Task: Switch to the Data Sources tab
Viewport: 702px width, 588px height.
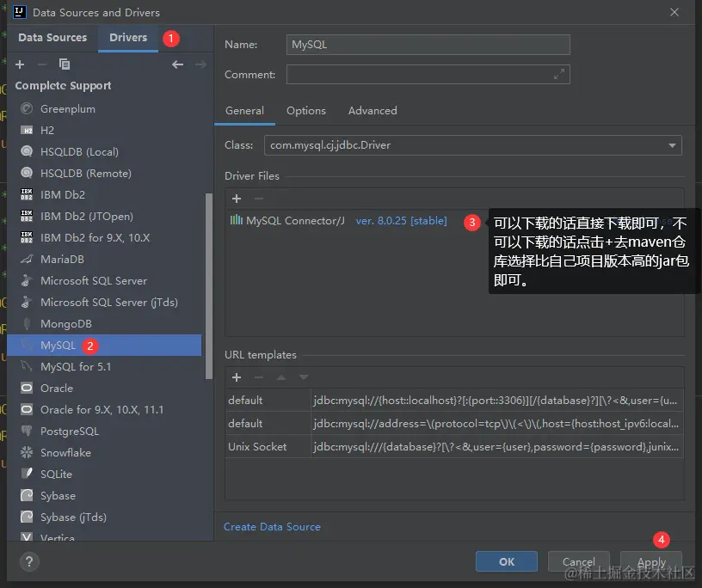Action: (x=52, y=38)
